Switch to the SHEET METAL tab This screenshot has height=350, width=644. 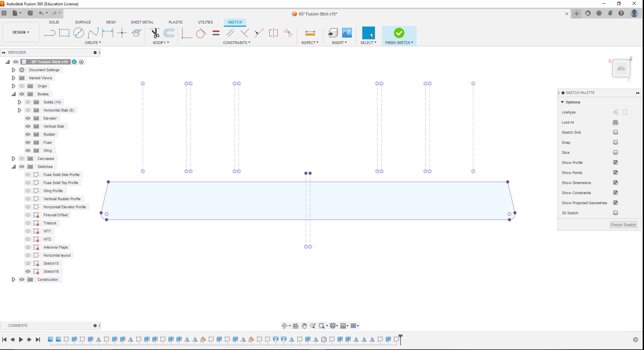142,22
